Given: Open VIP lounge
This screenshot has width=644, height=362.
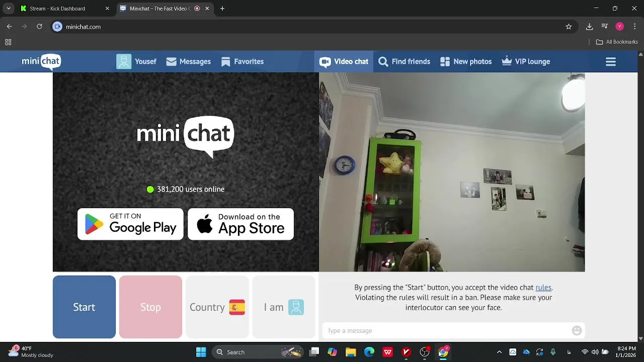Looking at the screenshot, I should coord(526,61).
